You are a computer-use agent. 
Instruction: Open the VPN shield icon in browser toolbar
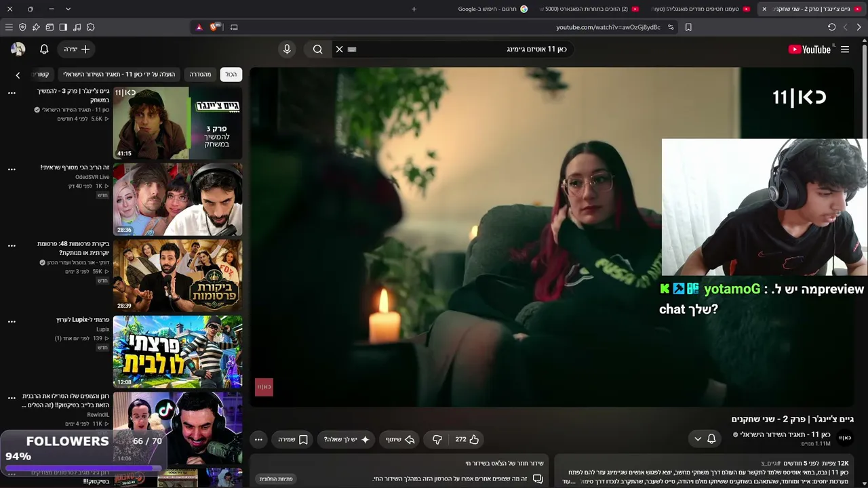pos(22,27)
